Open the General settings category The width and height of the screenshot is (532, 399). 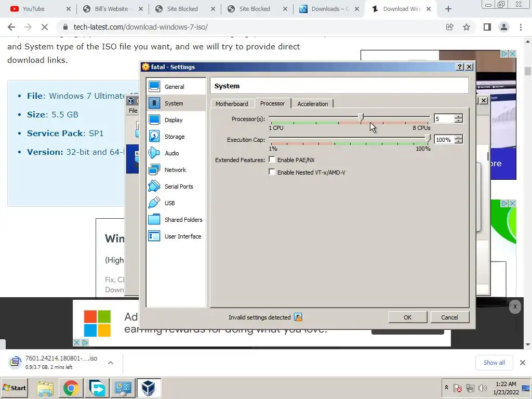(x=176, y=87)
